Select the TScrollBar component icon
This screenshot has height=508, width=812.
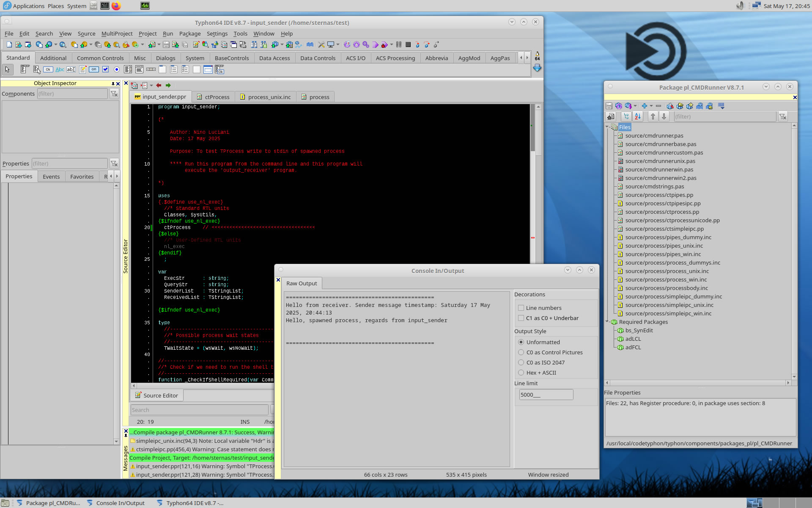[x=151, y=69]
